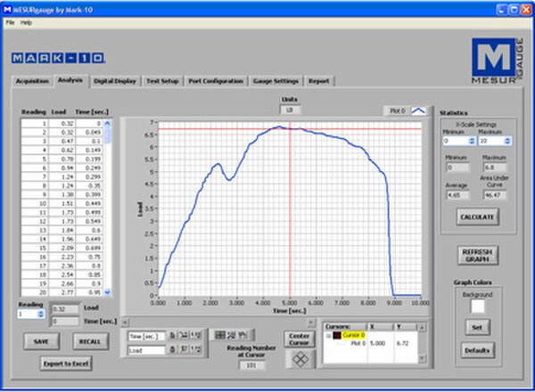Screen dimensions: 535x392
Task: Click the Load axis name field
Action: tap(147, 350)
